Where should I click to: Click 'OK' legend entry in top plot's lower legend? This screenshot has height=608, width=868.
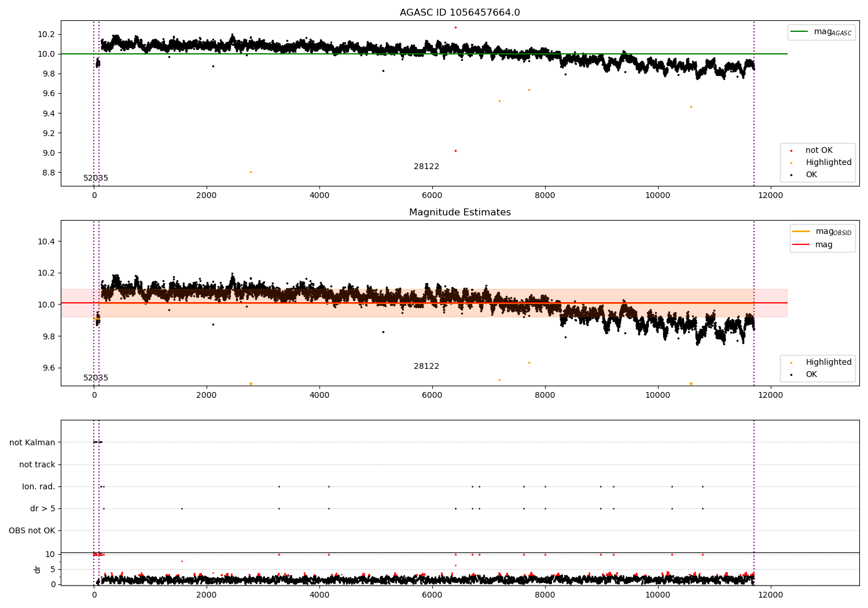pos(804,175)
